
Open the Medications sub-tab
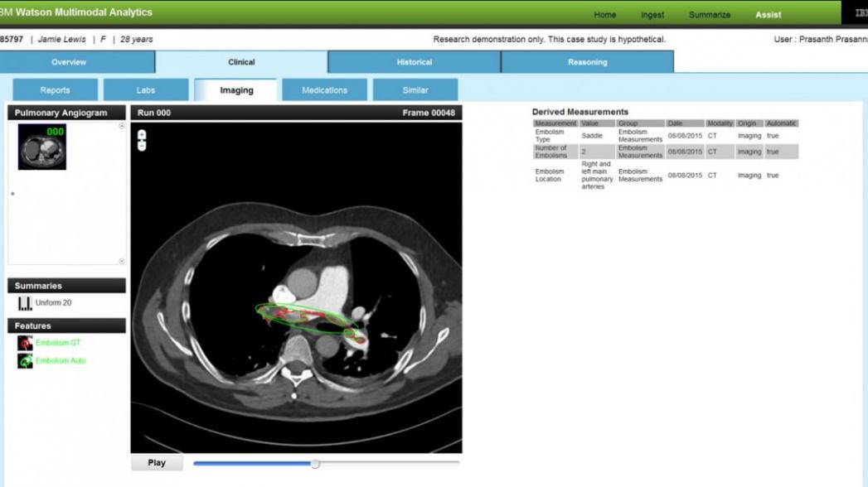click(324, 90)
